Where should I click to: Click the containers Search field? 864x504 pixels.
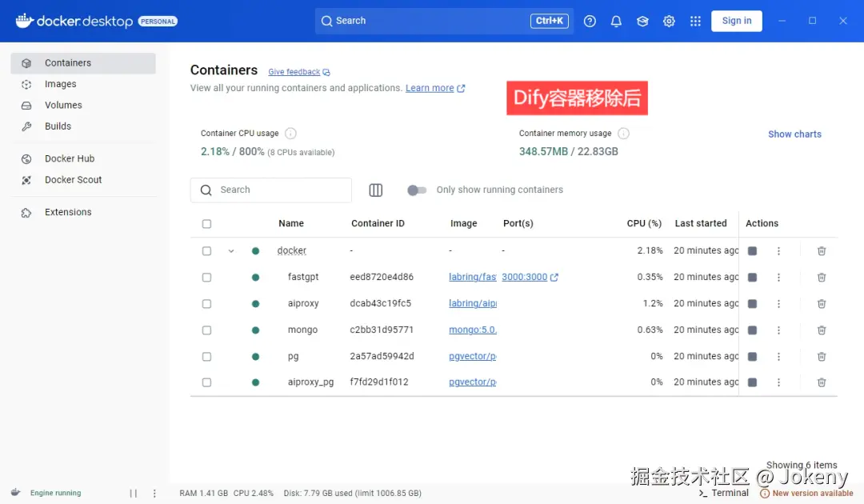point(271,190)
